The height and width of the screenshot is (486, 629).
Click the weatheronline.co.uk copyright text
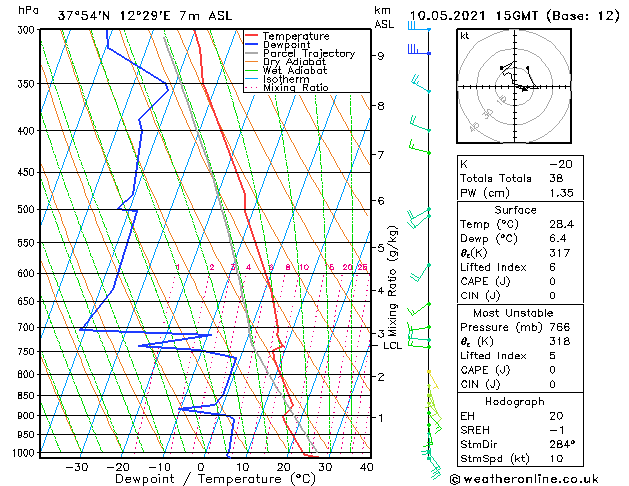524,479
